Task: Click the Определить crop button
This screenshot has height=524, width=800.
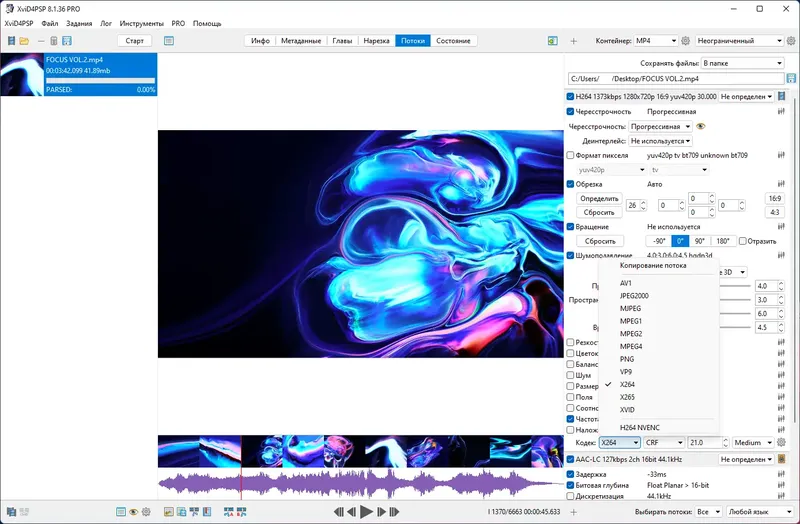Action: point(599,198)
